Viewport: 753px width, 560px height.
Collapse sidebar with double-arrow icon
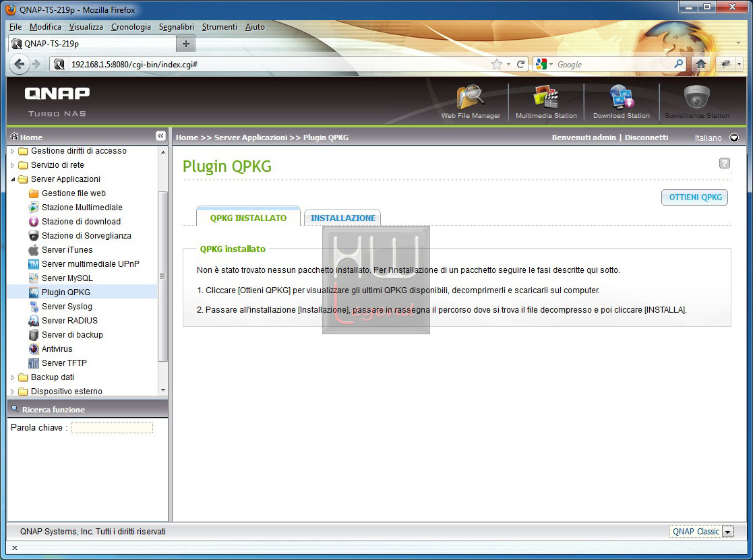pyautogui.click(x=160, y=136)
